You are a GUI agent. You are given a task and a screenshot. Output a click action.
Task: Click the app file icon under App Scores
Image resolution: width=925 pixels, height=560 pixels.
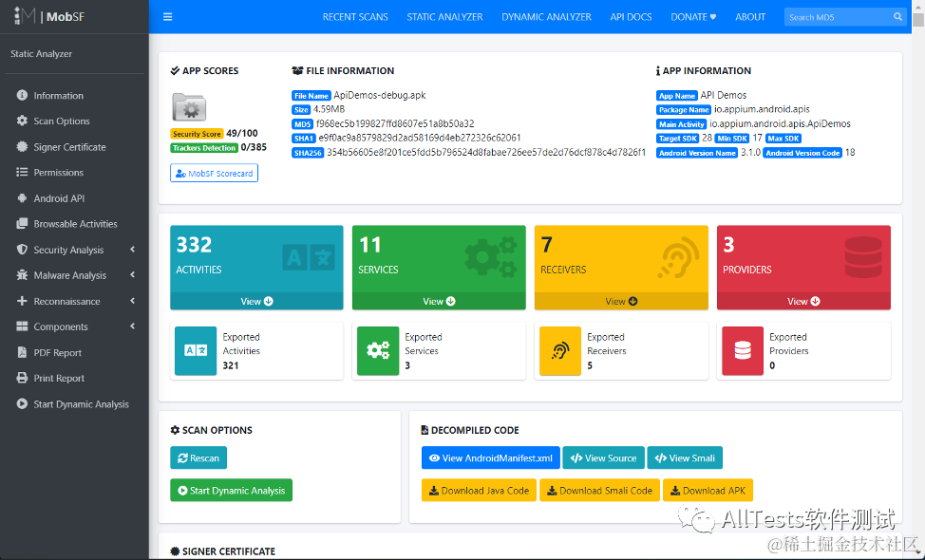coord(189,107)
